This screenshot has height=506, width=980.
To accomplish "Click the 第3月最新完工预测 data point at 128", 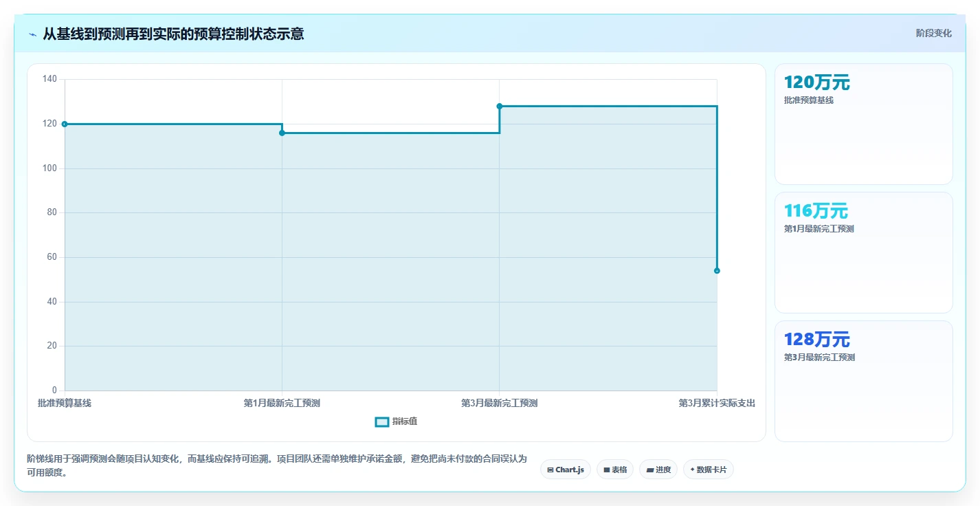I will coord(500,106).
